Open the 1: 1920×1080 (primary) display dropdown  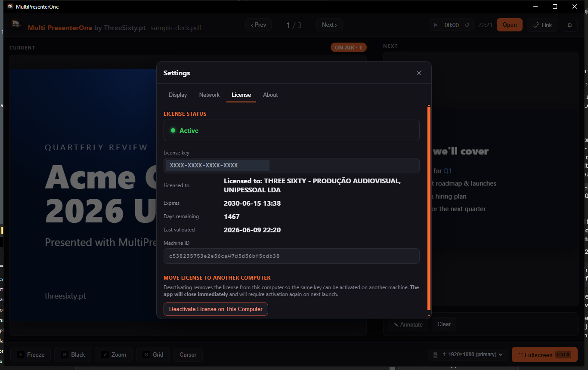468,355
